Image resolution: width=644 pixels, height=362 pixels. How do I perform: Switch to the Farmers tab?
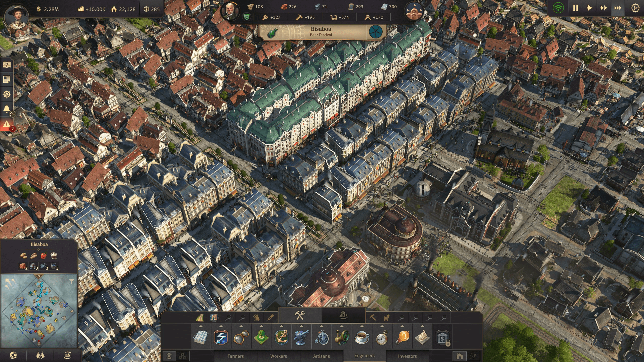[x=236, y=356]
